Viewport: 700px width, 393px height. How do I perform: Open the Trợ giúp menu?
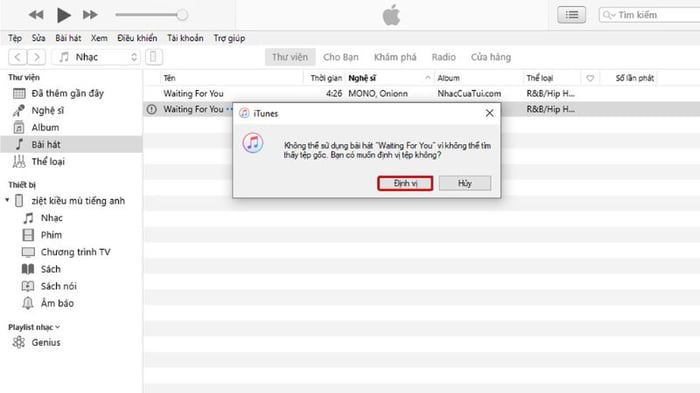click(x=229, y=38)
